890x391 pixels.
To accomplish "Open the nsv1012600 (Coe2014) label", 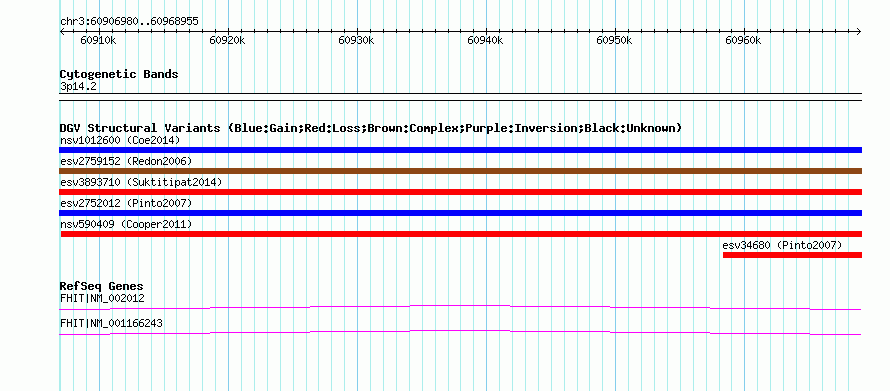I will pyautogui.click(x=120, y=140).
